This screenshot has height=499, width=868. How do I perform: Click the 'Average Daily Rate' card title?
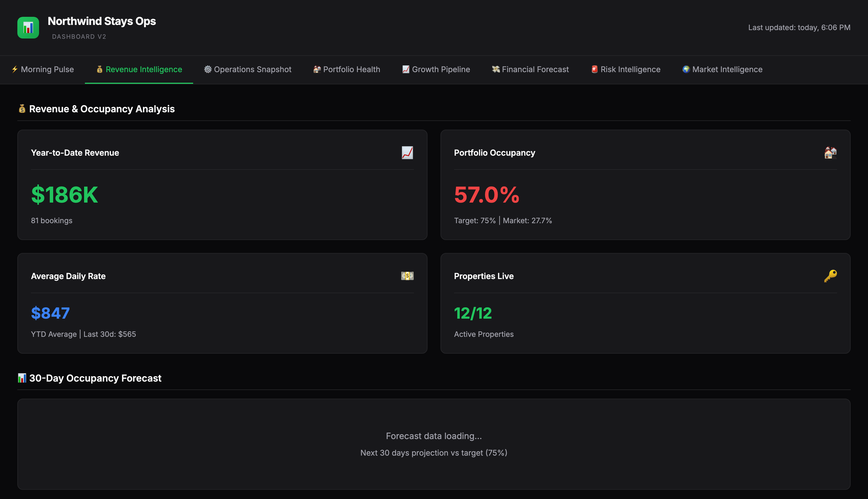[68, 276]
